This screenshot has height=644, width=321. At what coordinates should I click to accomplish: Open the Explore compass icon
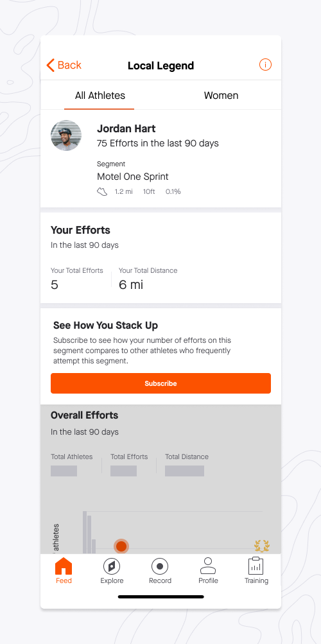(112, 566)
